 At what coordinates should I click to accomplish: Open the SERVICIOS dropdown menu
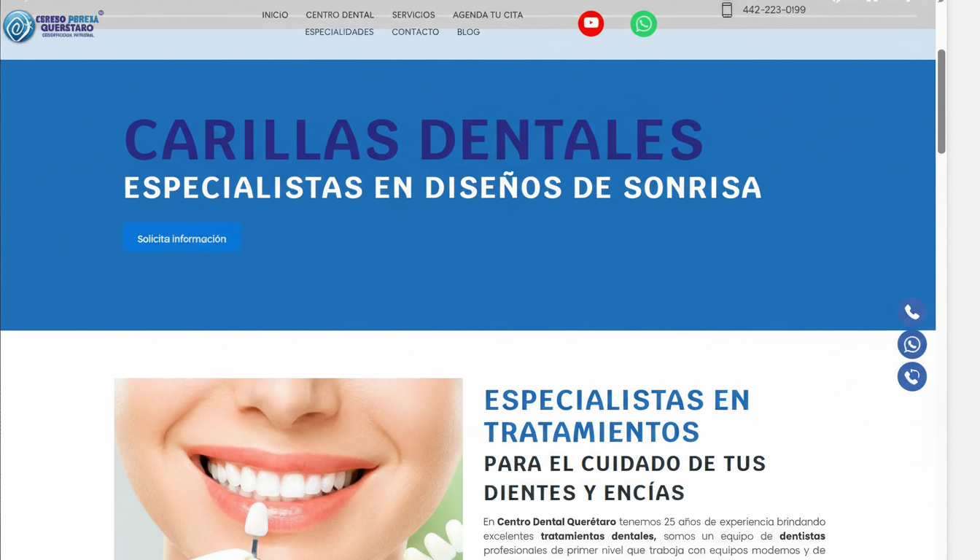(x=413, y=15)
